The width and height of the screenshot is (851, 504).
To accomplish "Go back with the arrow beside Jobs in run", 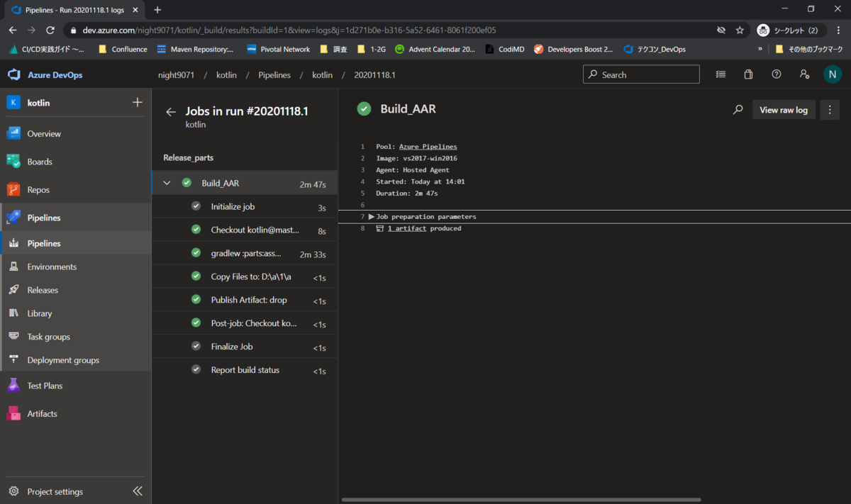I will tap(170, 112).
